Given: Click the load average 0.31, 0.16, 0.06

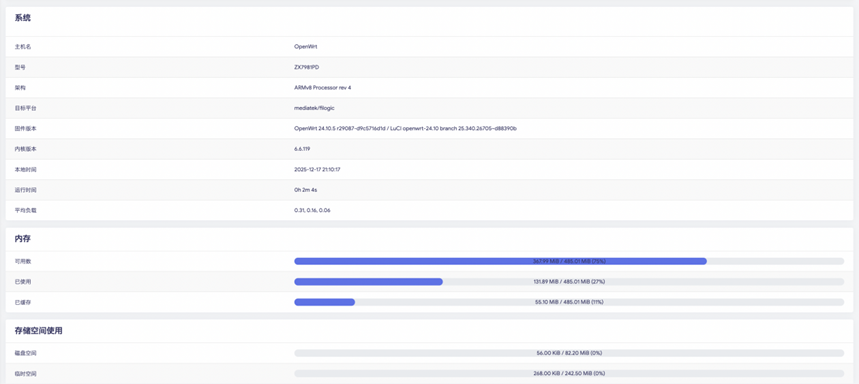Looking at the screenshot, I should coord(313,210).
